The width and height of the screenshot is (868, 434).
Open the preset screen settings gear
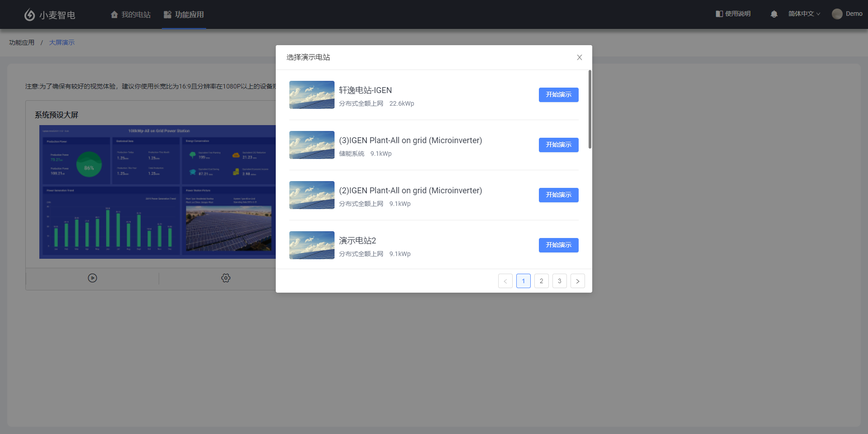pos(226,278)
